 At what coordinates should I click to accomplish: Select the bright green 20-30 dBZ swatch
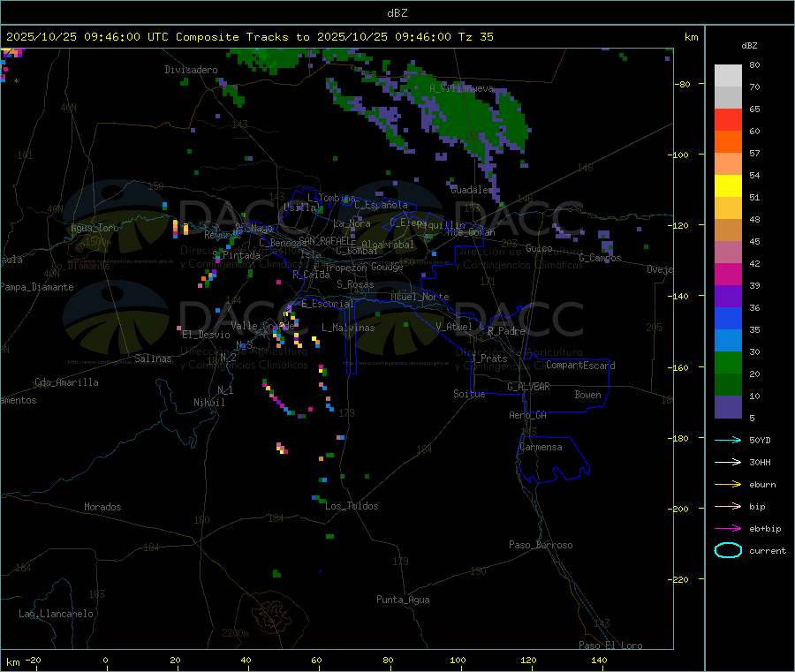[x=728, y=362]
